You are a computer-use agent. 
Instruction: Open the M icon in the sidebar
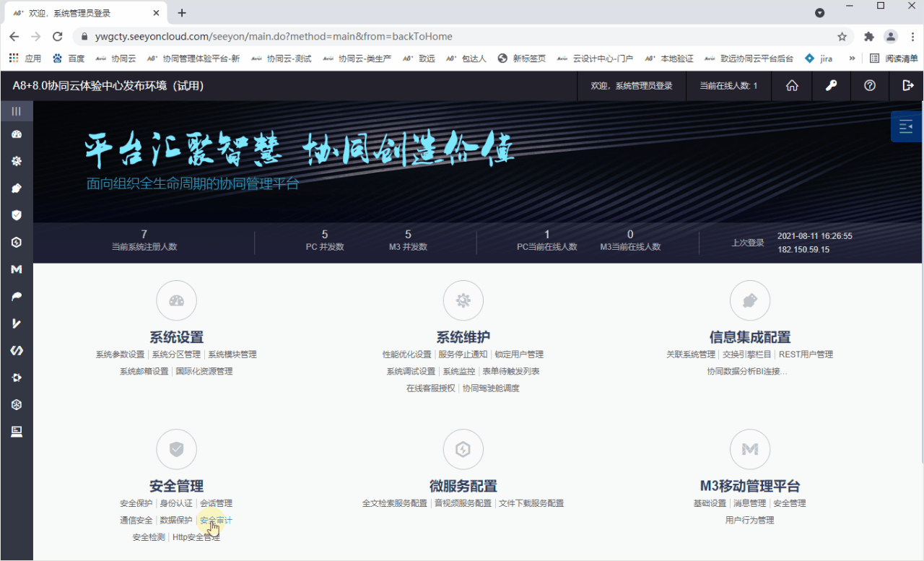click(x=16, y=269)
